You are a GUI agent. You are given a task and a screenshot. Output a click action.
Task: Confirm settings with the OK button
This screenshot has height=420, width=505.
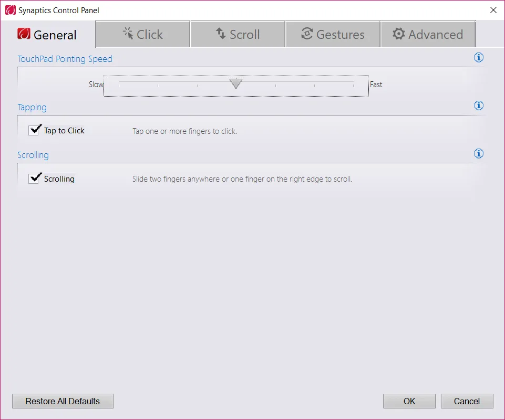[x=409, y=401]
